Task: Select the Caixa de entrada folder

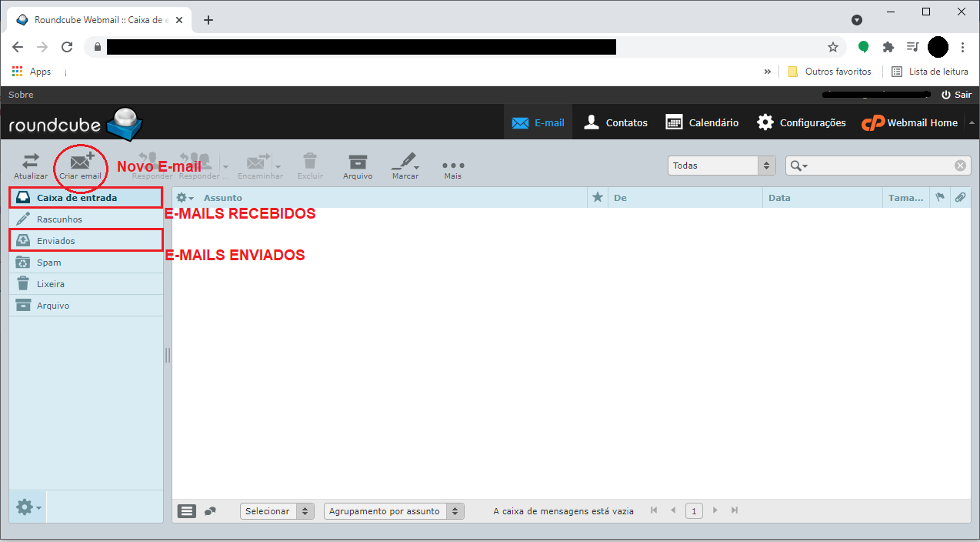Action: (86, 198)
